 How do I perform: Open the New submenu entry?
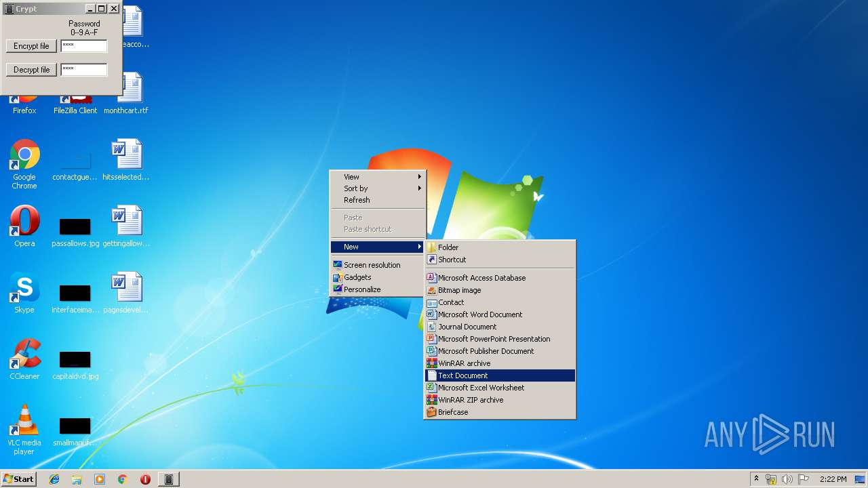pos(378,247)
